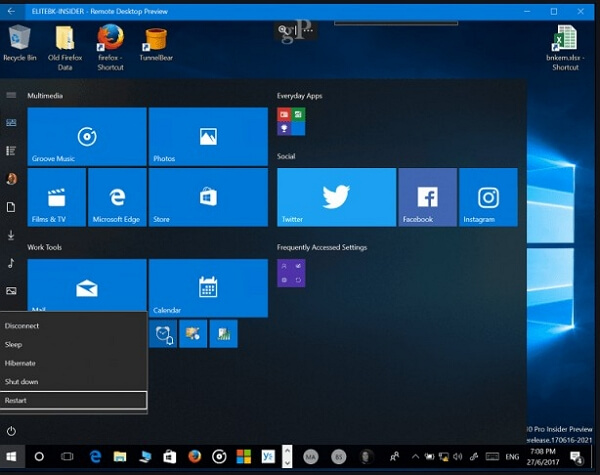
Task: Open the Everyday Apps tile folder
Action: click(291, 121)
